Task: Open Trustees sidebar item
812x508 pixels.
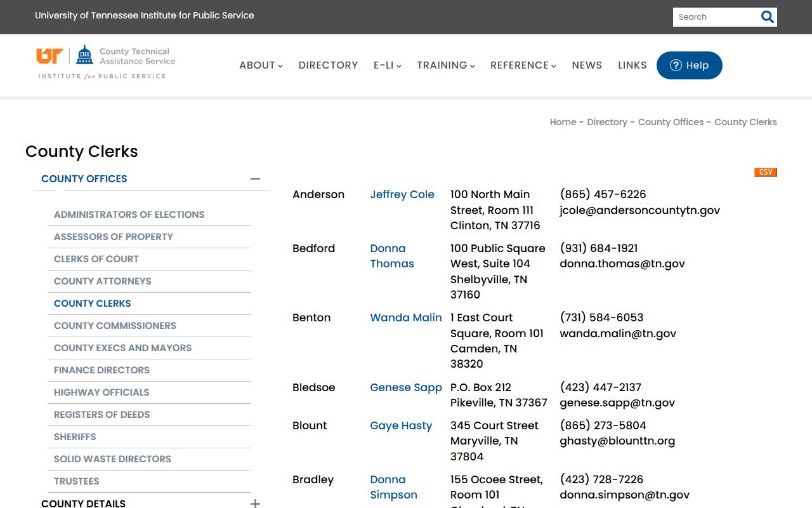Action: 77,481
